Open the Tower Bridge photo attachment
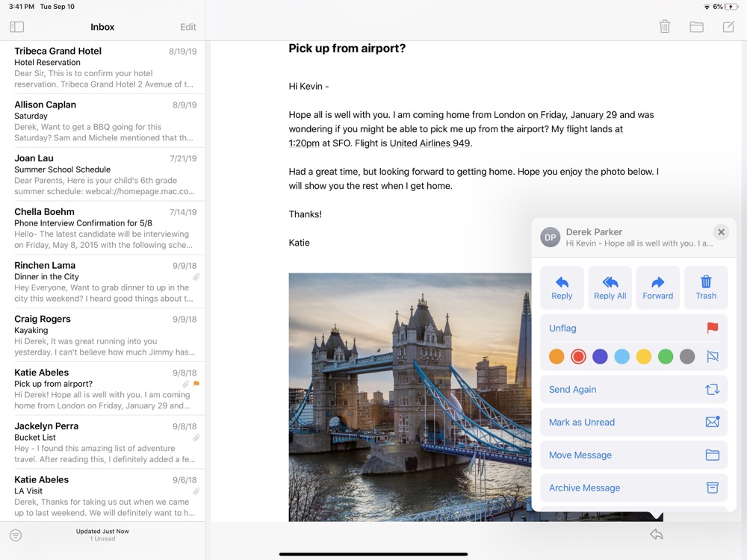The width and height of the screenshot is (747, 560). point(409,397)
